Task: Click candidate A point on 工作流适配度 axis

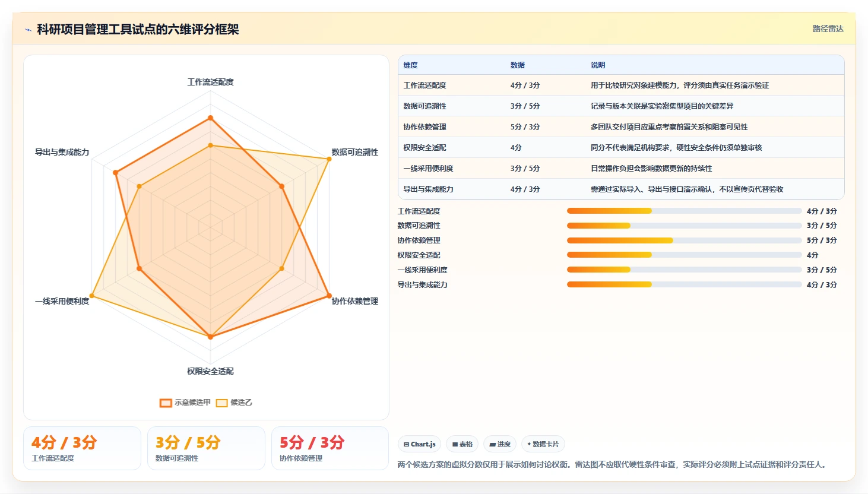Action: pos(210,118)
